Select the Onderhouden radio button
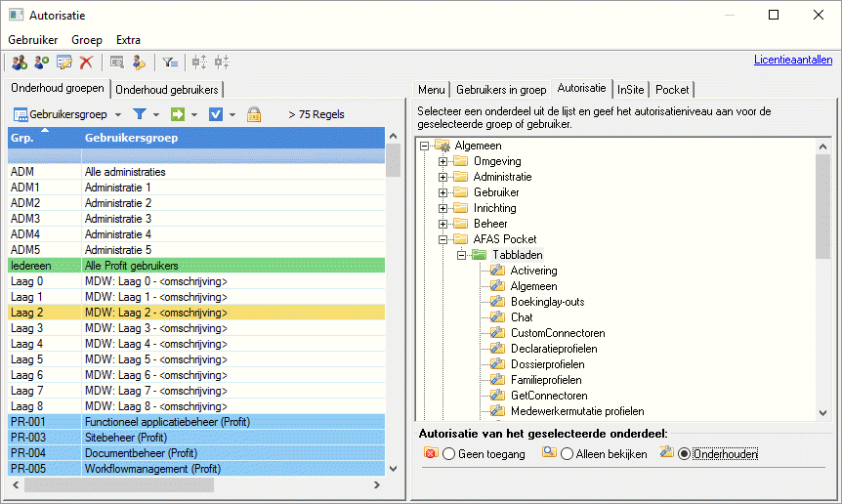Image resolution: width=842 pixels, height=504 pixels. tap(684, 454)
